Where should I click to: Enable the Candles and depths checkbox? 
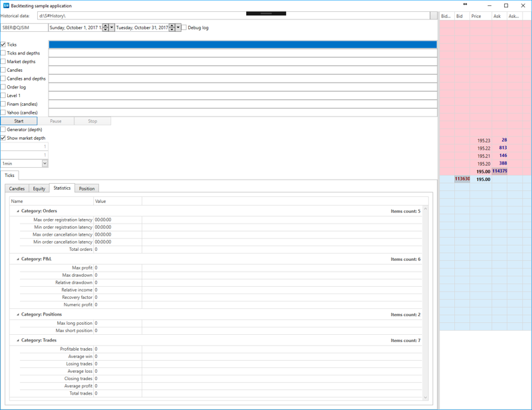point(3,79)
